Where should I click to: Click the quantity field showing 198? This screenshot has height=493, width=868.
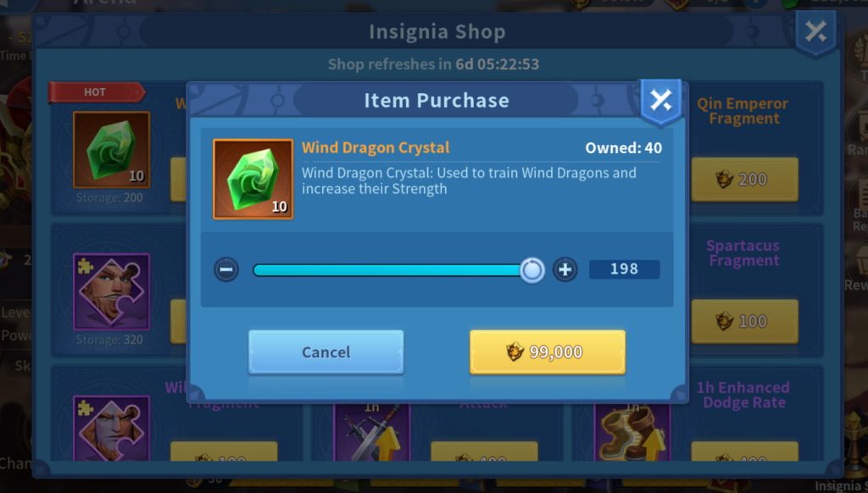click(x=624, y=269)
